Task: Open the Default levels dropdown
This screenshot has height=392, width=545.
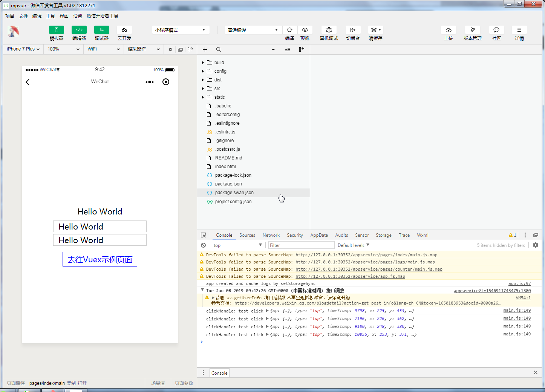Action: click(x=354, y=245)
